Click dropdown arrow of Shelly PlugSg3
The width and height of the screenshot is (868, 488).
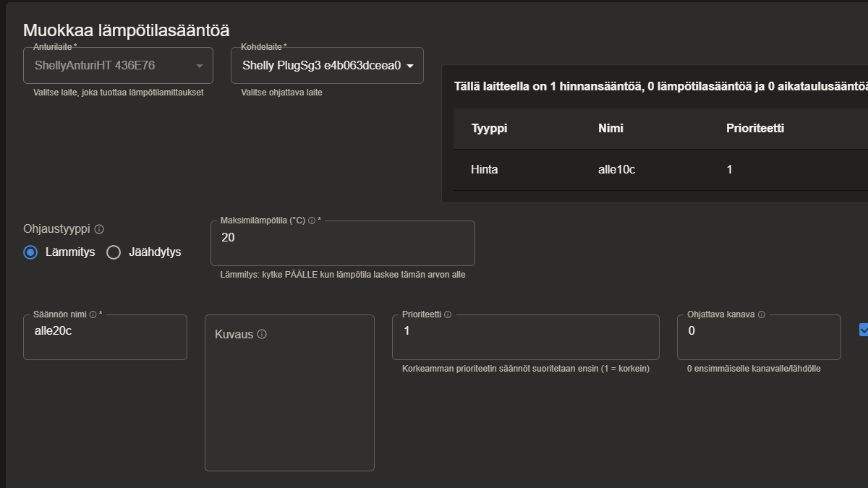coord(410,66)
